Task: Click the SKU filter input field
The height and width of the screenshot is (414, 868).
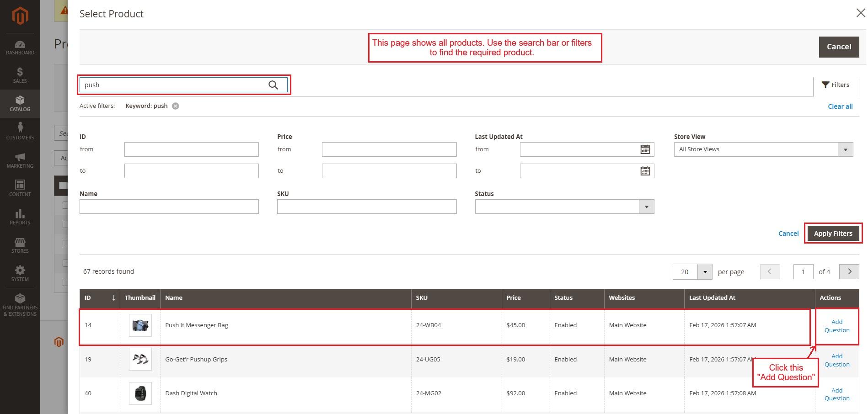Action: pos(366,207)
